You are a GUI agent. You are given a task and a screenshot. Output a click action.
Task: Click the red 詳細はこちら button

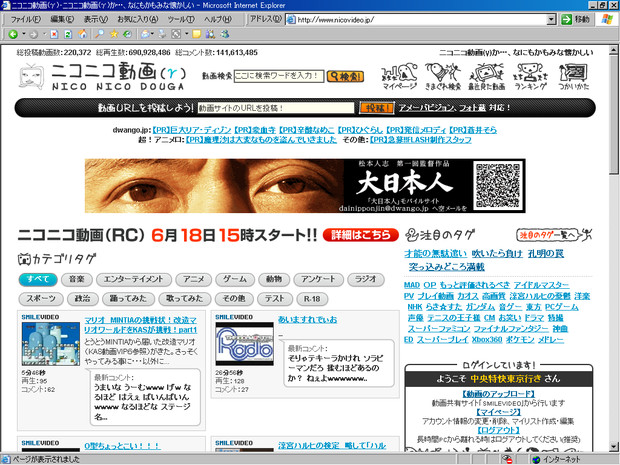pyautogui.click(x=361, y=235)
